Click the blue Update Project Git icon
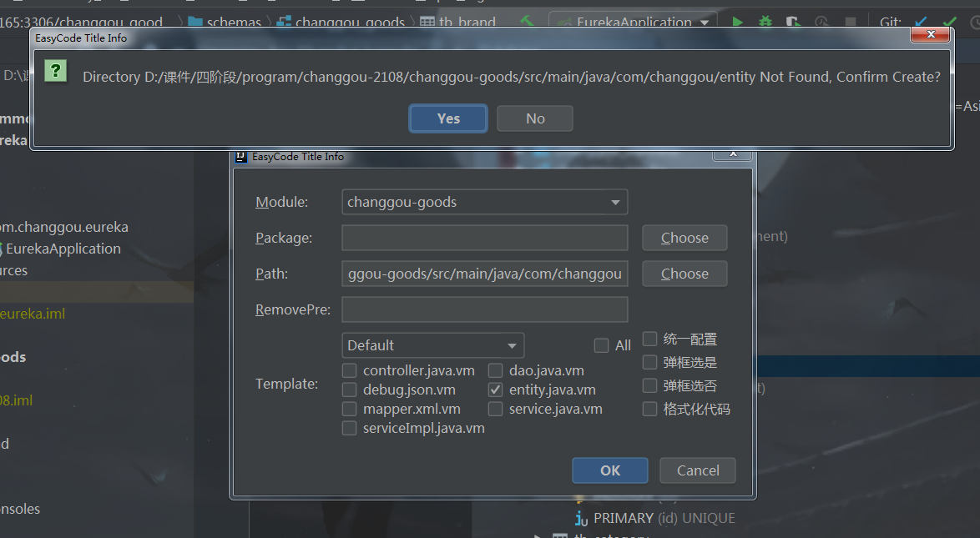980x538 pixels. 919,22
